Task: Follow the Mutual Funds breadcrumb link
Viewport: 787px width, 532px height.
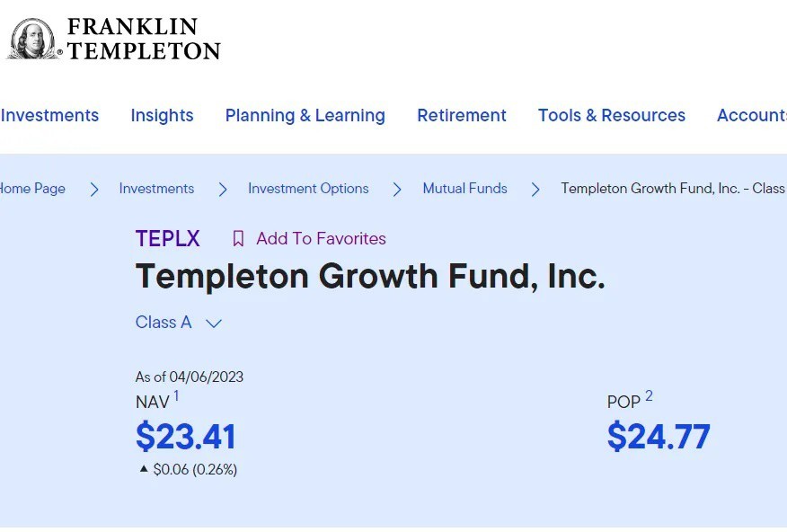Action: pos(465,189)
